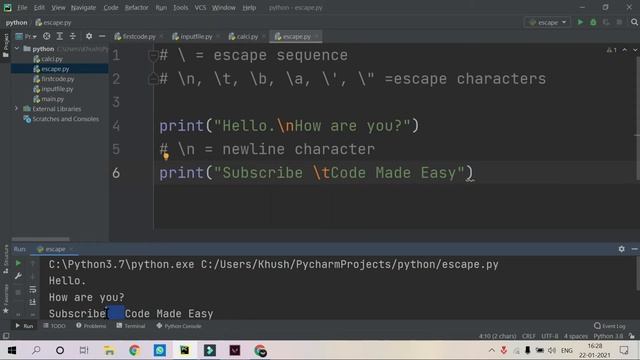Click the stop icon in the top toolbar

(619, 22)
